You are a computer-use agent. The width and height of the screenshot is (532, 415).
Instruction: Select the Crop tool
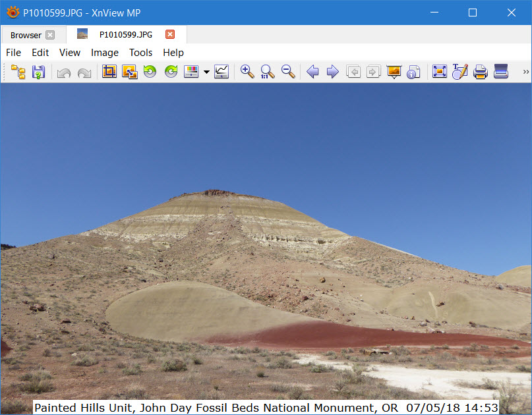[109, 72]
